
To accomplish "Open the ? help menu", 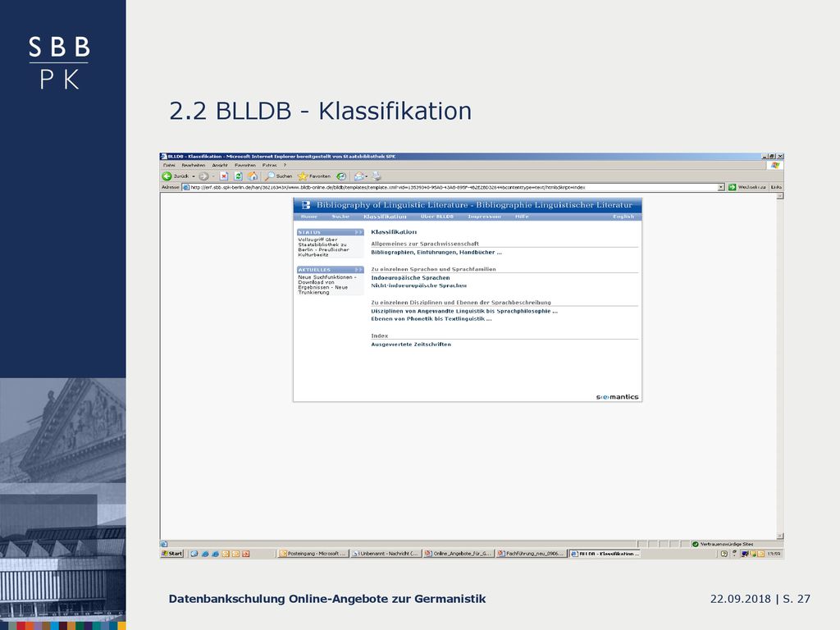I will pyautogui.click(x=285, y=166).
